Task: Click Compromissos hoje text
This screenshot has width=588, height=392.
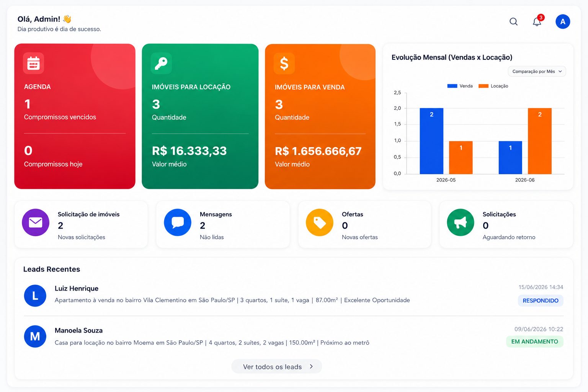Action: click(53, 164)
